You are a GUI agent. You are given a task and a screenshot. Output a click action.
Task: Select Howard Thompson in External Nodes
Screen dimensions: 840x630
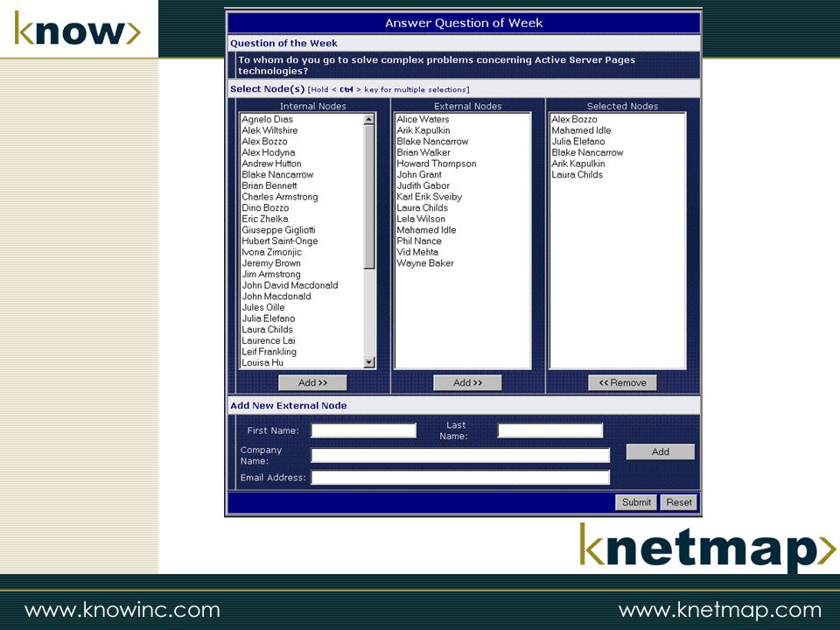tap(436, 164)
